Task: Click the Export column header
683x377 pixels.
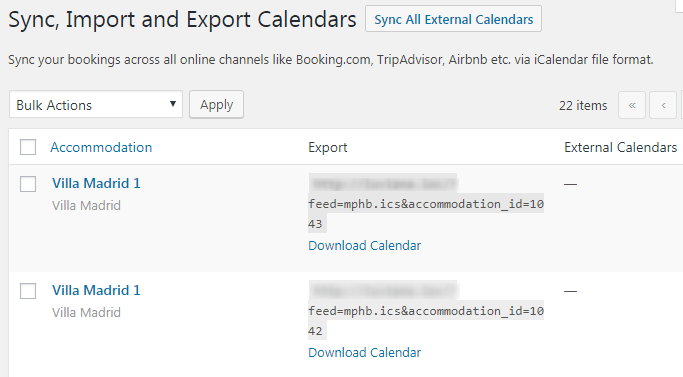Action: pyautogui.click(x=328, y=147)
